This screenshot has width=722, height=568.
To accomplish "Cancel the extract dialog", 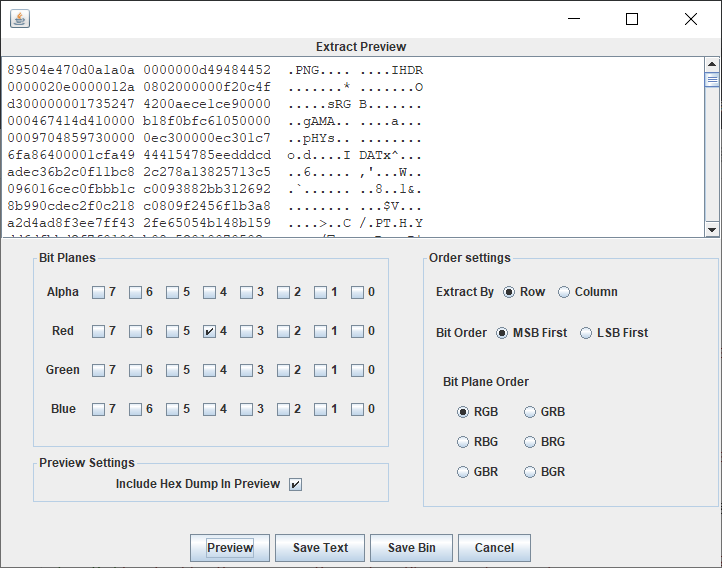I will pos(494,548).
